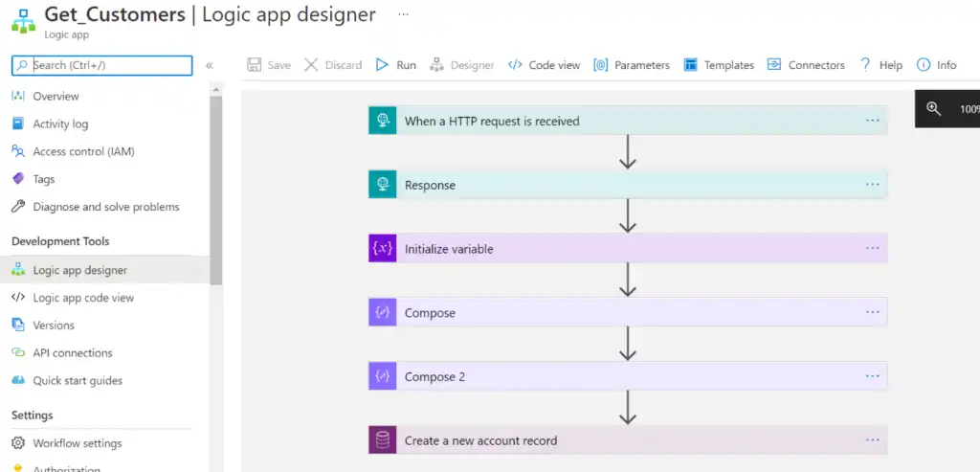Click the Help question mark icon
The width and height of the screenshot is (980, 472).
click(x=865, y=65)
